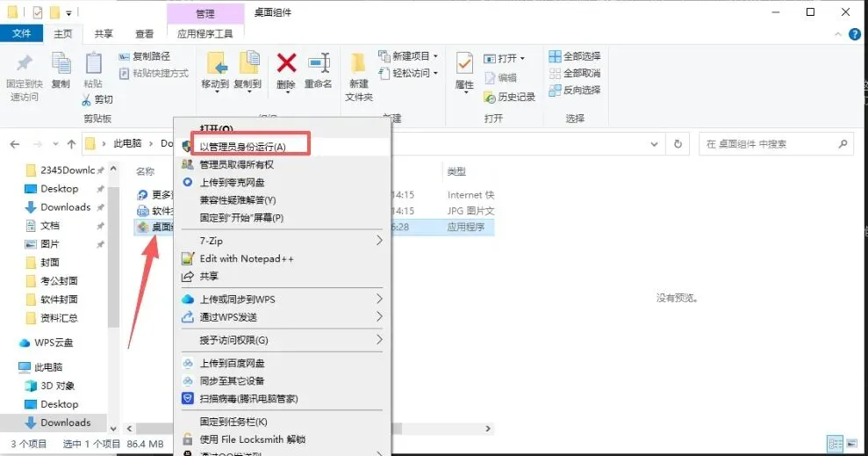This screenshot has height=456, width=868.
Task: Open recent locations dropdown arrow
Action: click(55, 144)
